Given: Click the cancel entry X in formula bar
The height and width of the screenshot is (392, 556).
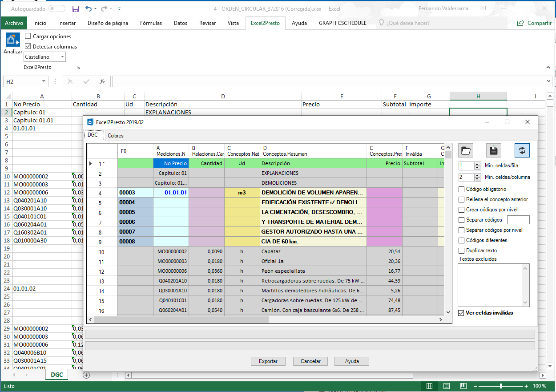Looking at the screenshot, I should [x=70, y=81].
